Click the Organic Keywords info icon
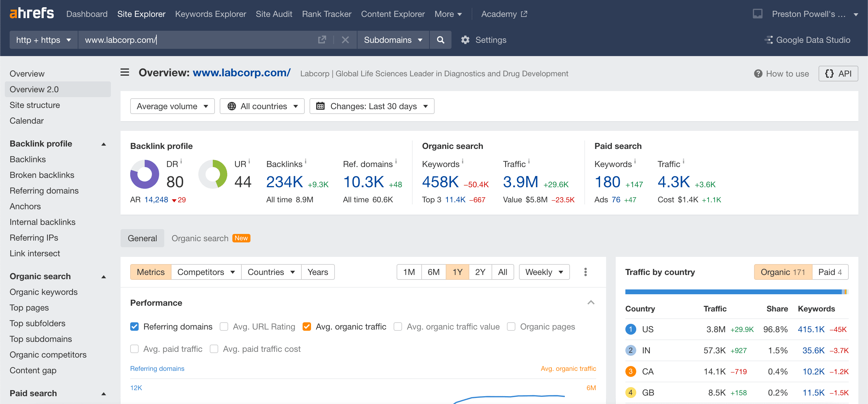The image size is (868, 404). pyautogui.click(x=463, y=161)
